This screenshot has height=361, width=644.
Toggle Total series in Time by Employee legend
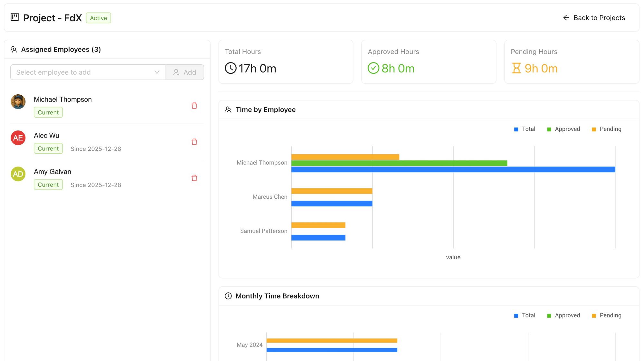(525, 129)
